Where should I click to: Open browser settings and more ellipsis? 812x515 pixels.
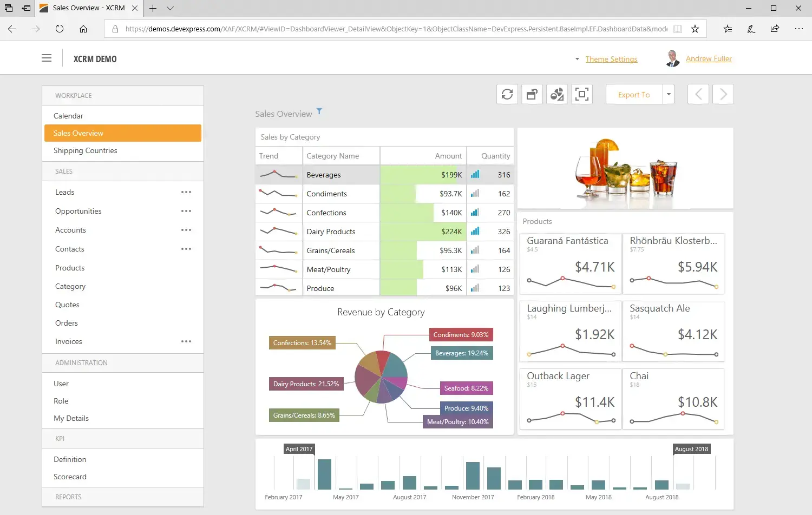[x=799, y=29]
